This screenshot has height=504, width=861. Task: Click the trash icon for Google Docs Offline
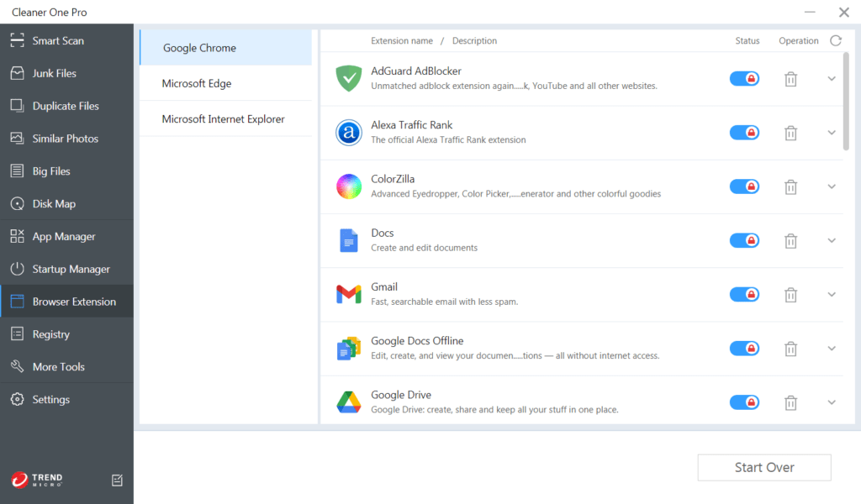(x=790, y=349)
